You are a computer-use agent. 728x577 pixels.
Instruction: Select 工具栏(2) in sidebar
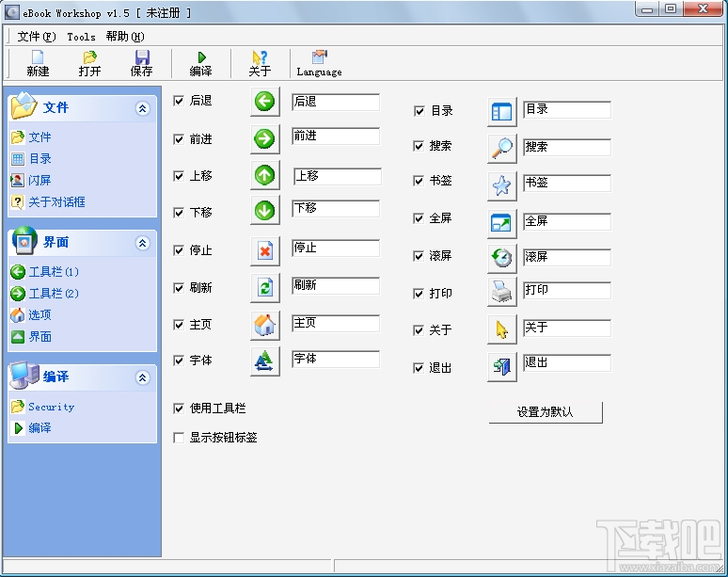54,294
